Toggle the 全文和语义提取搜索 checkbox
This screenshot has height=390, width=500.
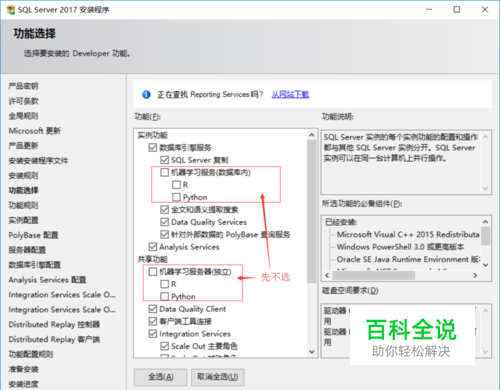pyautogui.click(x=165, y=209)
